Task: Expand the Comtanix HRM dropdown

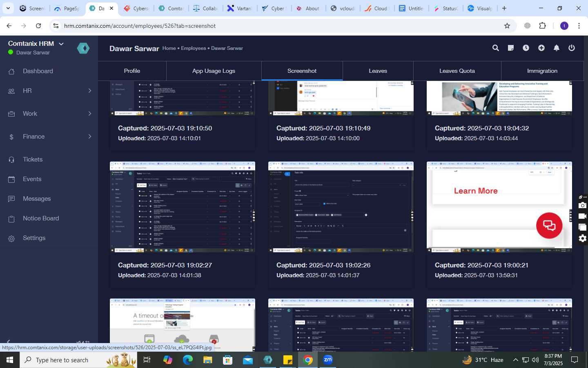Action: (x=61, y=44)
